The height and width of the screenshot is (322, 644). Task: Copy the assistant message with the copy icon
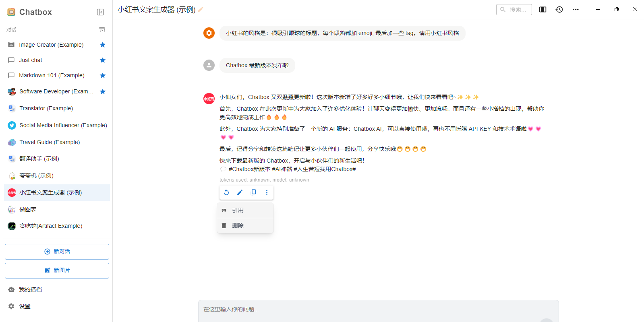tap(253, 192)
